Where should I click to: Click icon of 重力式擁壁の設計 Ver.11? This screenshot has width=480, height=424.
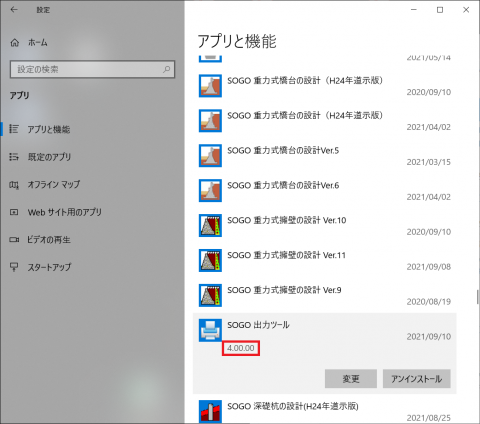(x=210, y=260)
